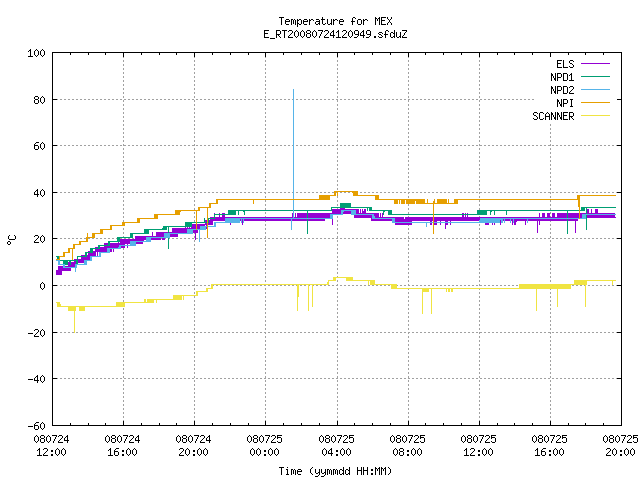Click the 080725 20:00 x-axis label
This screenshot has height=480, width=640.
(620, 446)
